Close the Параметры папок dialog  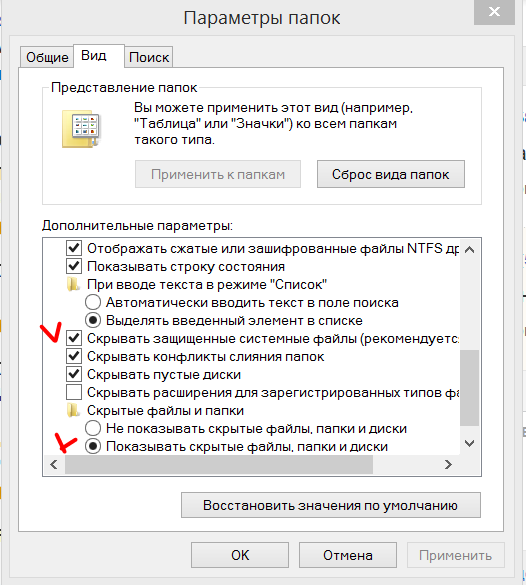point(494,12)
